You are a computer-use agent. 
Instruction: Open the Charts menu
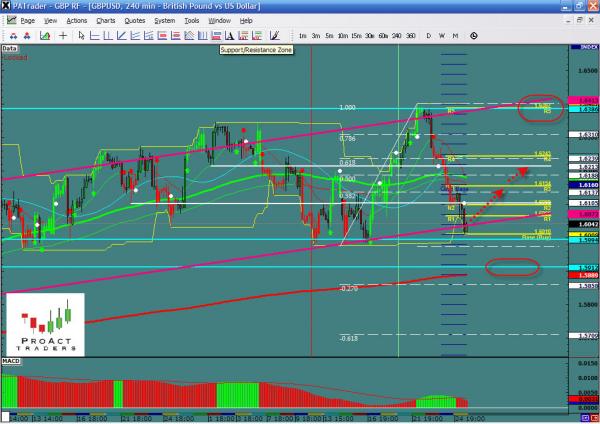[106, 21]
